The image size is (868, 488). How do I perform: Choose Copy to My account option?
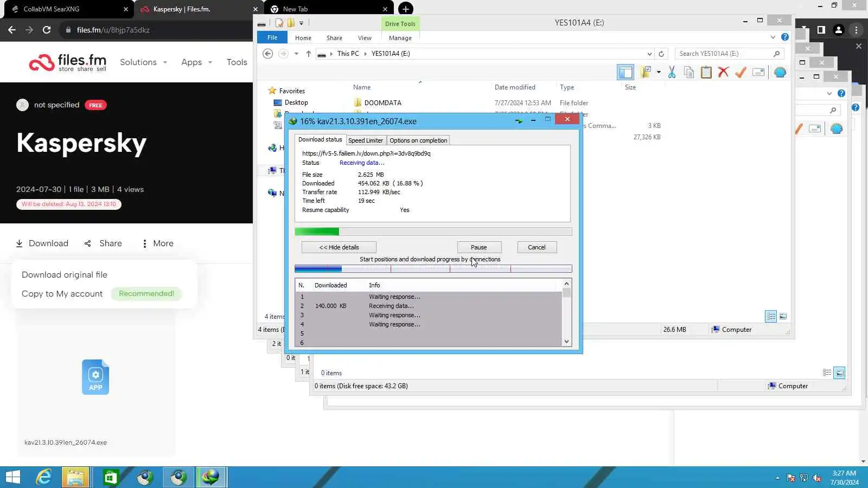[62, 294]
